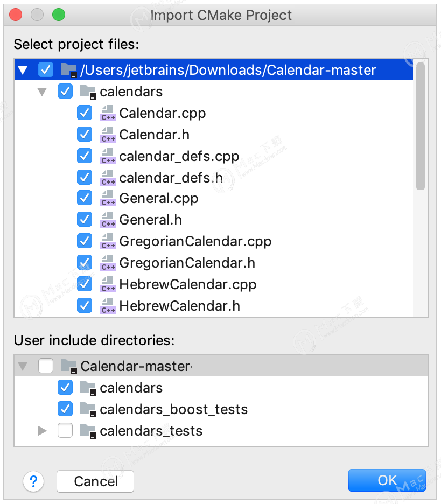The height and width of the screenshot is (504, 441).
Task: Click the calendars folder icon in include directories
Action: pyautogui.click(x=88, y=388)
